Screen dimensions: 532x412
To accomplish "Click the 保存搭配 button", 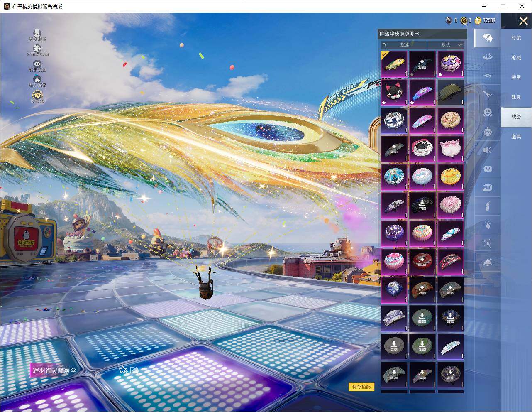I will 361,387.
